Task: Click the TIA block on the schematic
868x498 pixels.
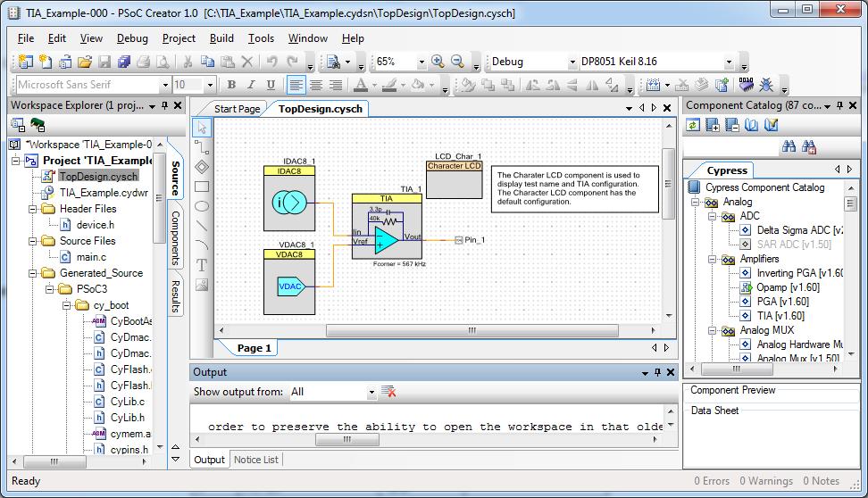Action: (x=387, y=226)
